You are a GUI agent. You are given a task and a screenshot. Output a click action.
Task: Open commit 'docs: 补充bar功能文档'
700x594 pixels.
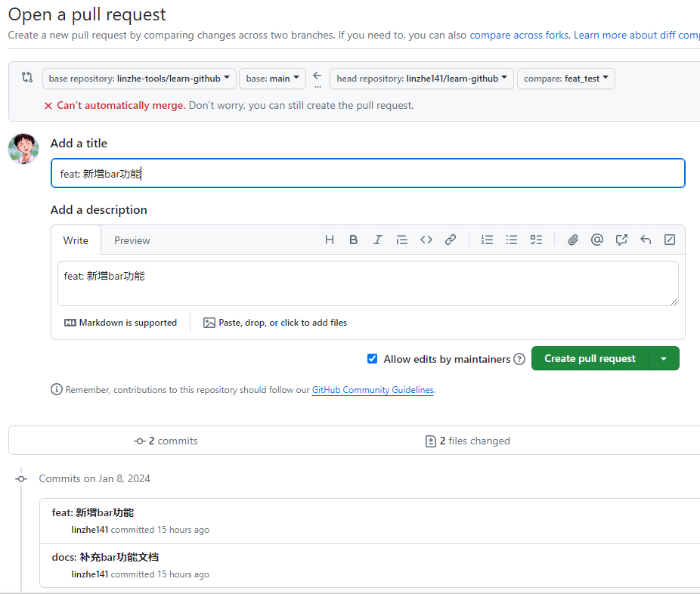[105, 558]
